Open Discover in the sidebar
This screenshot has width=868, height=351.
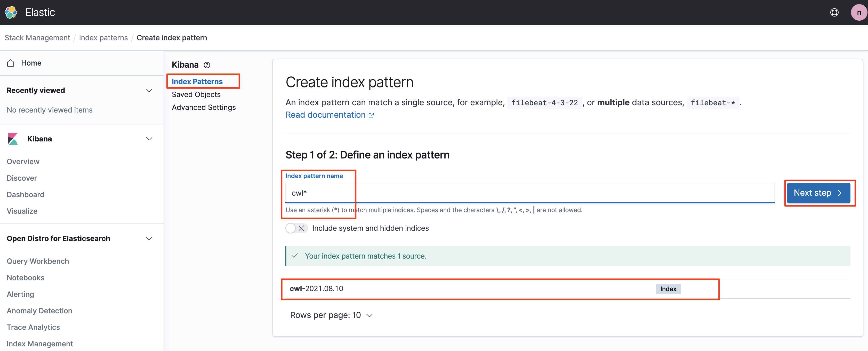coord(22,178)
